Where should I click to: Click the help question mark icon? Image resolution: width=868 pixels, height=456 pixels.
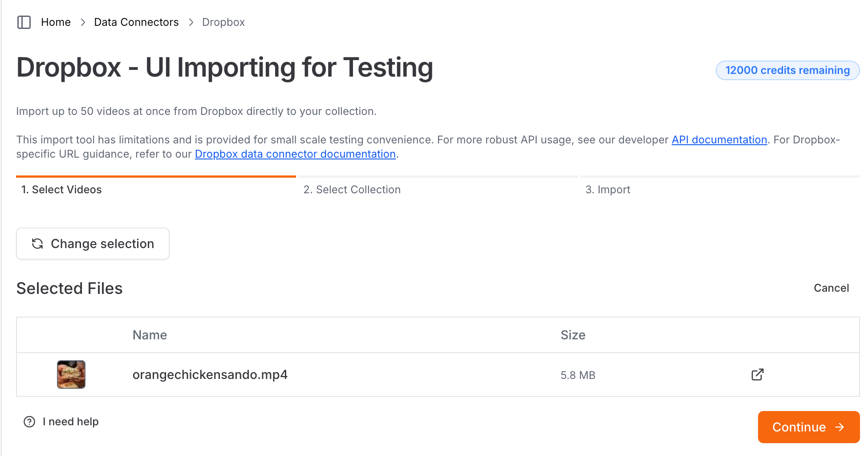click(29, 422)
